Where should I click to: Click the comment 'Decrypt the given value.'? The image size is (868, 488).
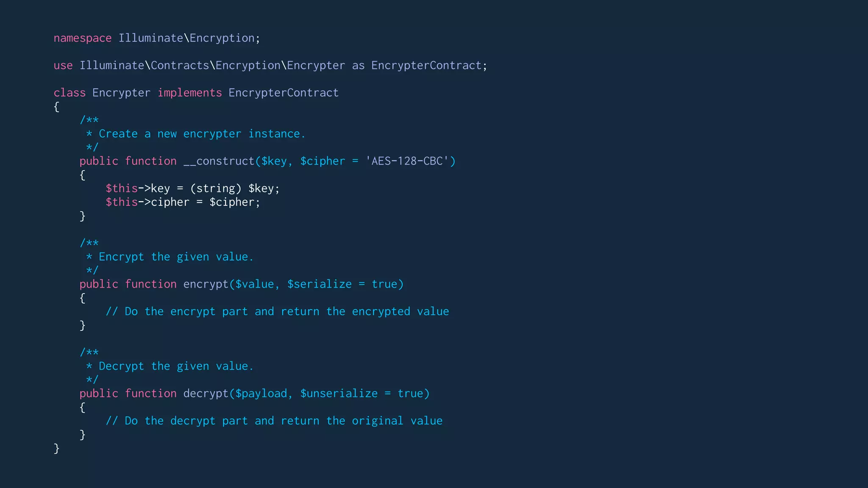click(176, 366)
